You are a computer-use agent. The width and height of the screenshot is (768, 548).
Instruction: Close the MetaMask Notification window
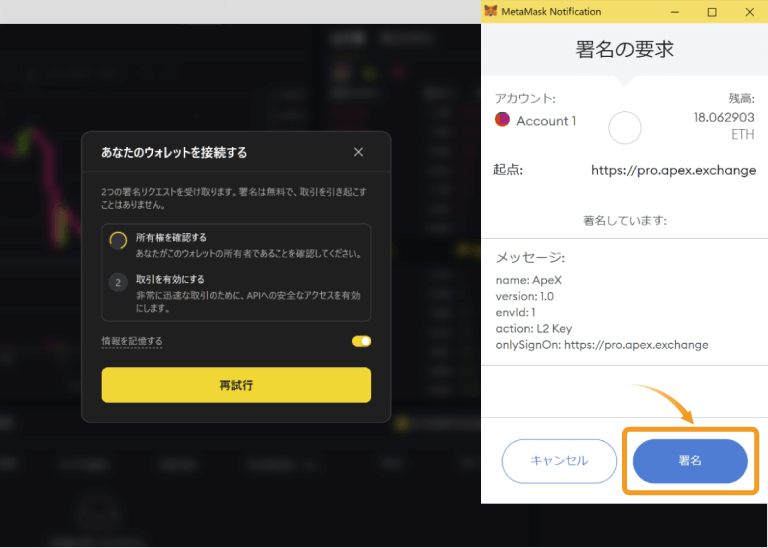pyautogui.click(x=749, y=12)
